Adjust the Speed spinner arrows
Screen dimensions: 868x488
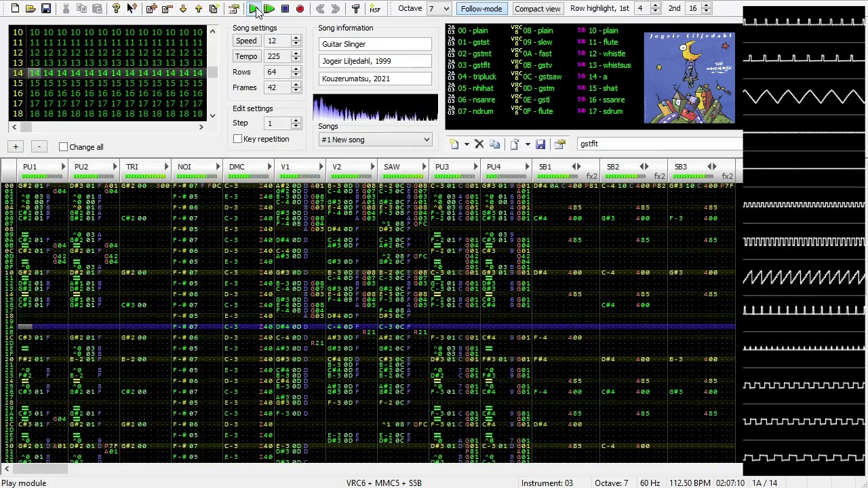click(x=296, y=41)
